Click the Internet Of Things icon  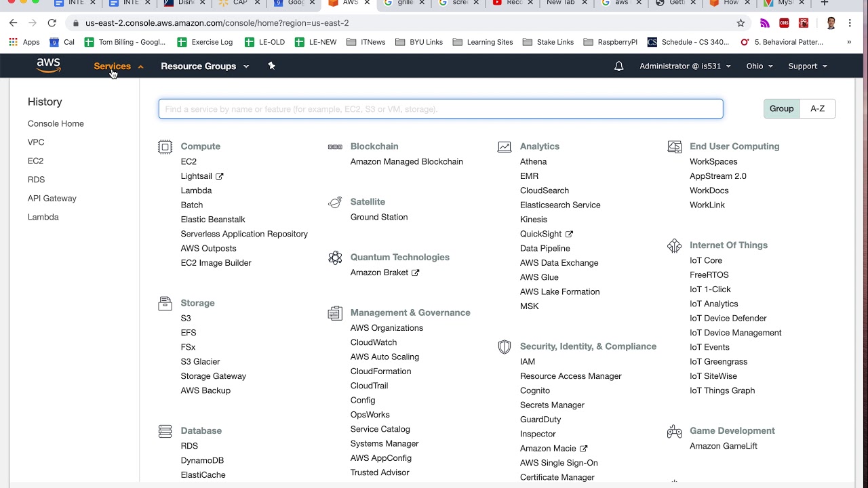pos(674,245)
